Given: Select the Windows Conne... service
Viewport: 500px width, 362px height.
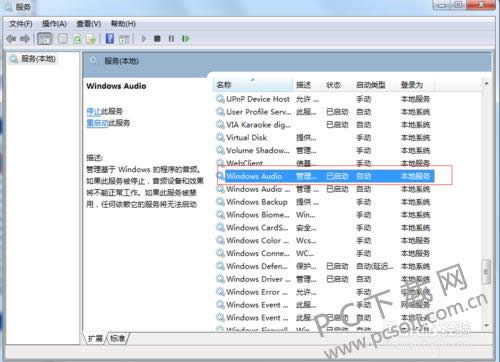Looking at the screenshot, I should [x=258, y=253].
